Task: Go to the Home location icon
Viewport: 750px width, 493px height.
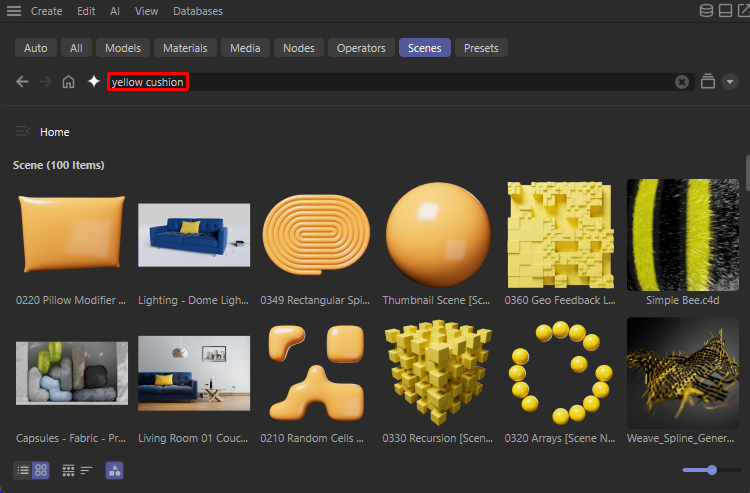Action: pos(68,82)
